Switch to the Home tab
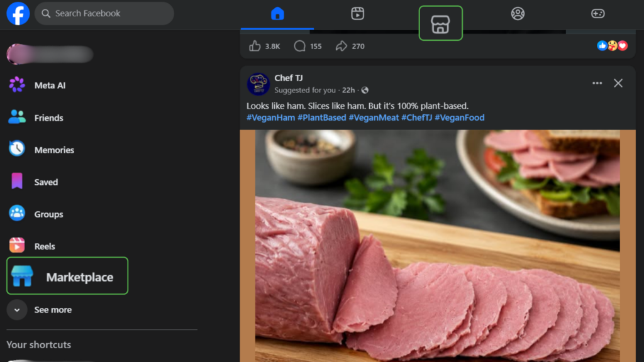The width and height of the screenshot is (644, 362). point(277,14)
